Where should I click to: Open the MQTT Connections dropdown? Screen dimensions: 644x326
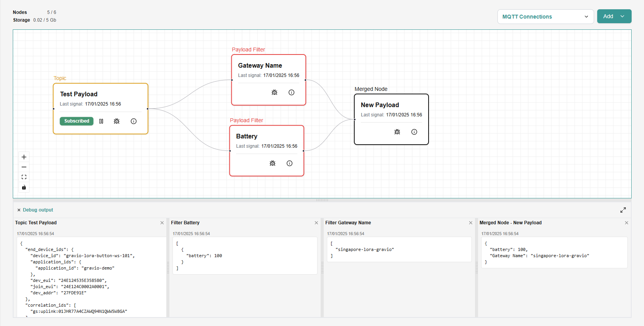545,17
